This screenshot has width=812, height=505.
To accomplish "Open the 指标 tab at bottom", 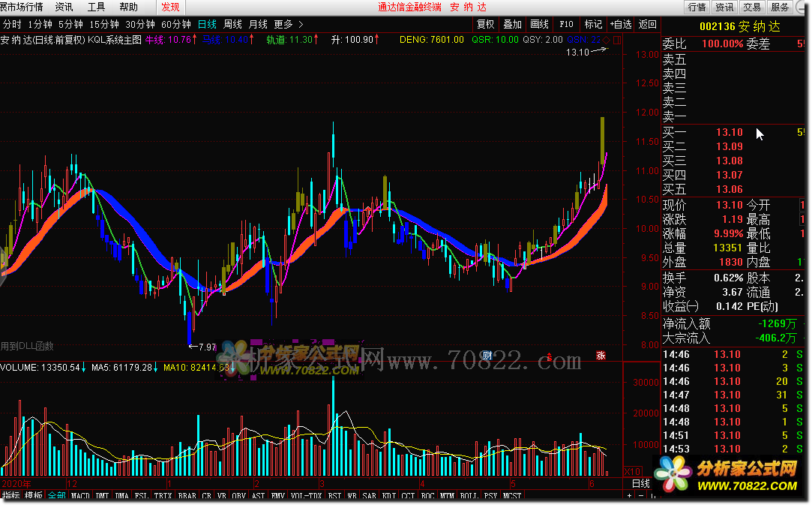I will tap(11, 496).
